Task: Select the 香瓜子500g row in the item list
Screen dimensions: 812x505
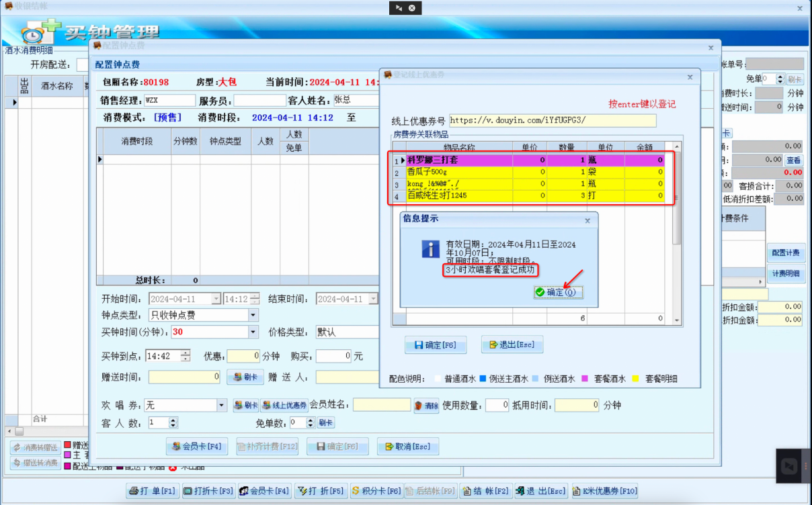Action: click(457, 172)
